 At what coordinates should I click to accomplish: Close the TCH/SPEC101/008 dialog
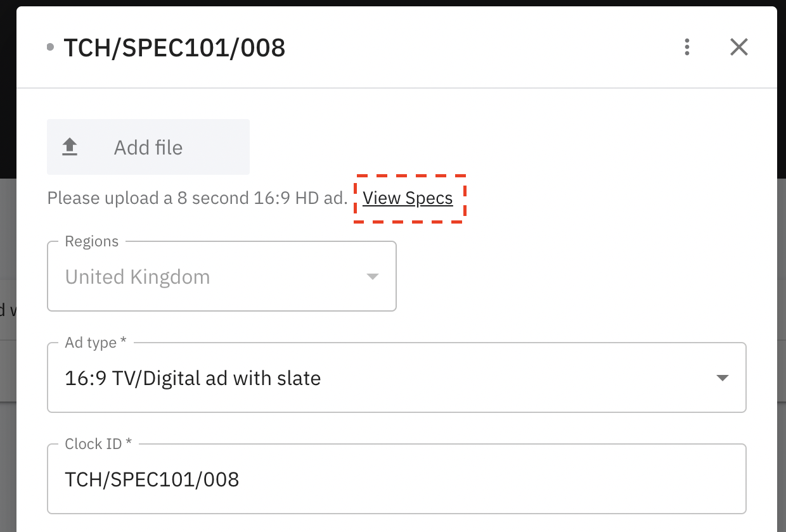point(739,47)
